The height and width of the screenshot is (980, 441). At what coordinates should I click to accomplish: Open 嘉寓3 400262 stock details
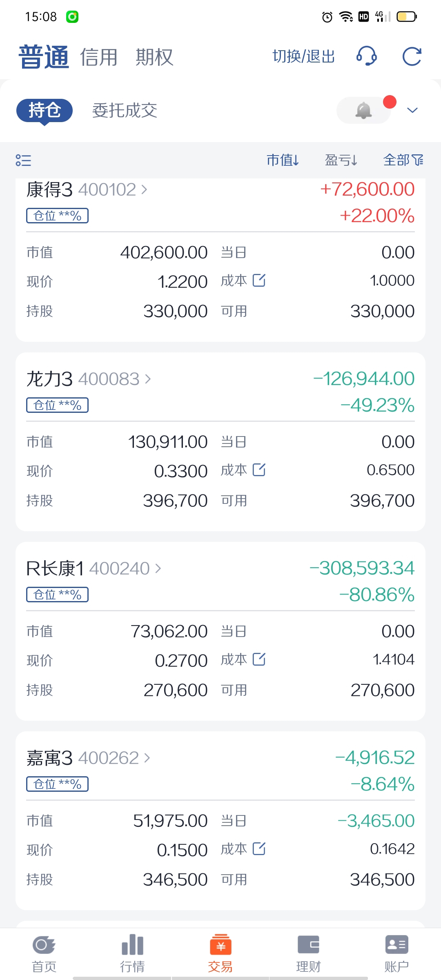pos(89,758)
